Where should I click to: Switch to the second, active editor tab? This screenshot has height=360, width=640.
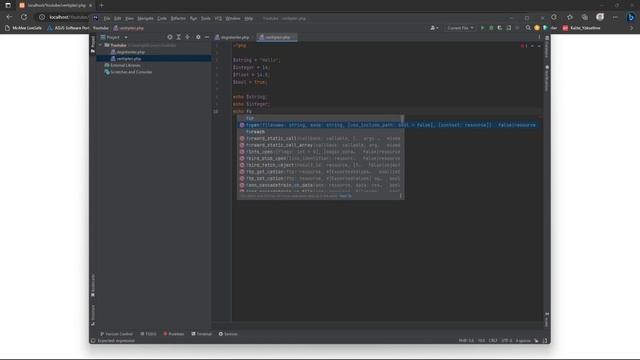click(x=277, y=37)
